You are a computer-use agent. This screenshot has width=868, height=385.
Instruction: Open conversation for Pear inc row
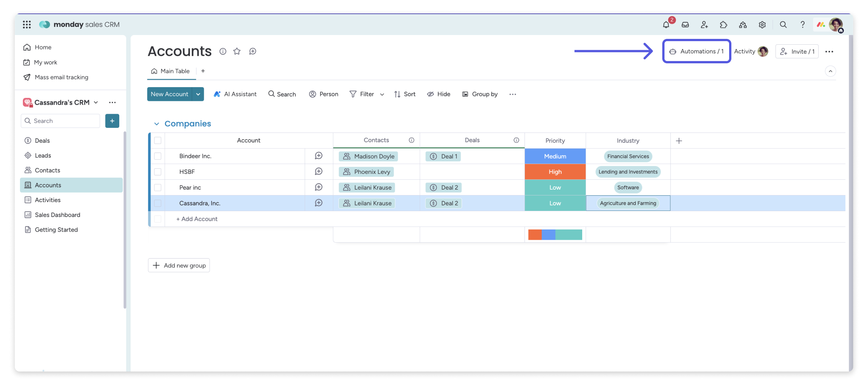point(318,187)
